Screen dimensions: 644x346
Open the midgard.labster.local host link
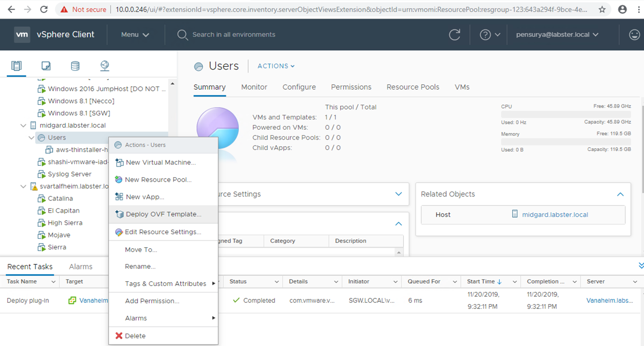pos(554,214)
